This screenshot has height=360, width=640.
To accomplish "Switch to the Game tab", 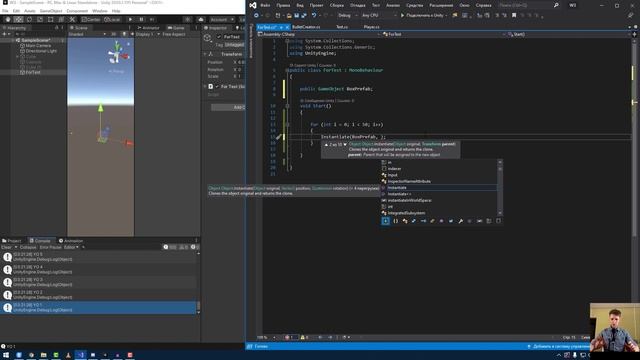I will pos(176,28).
